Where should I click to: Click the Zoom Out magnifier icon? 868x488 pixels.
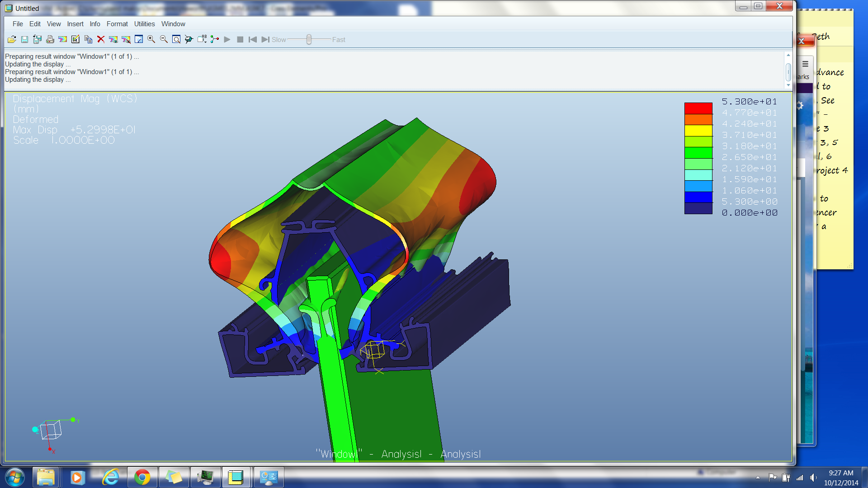click(164, 40)
